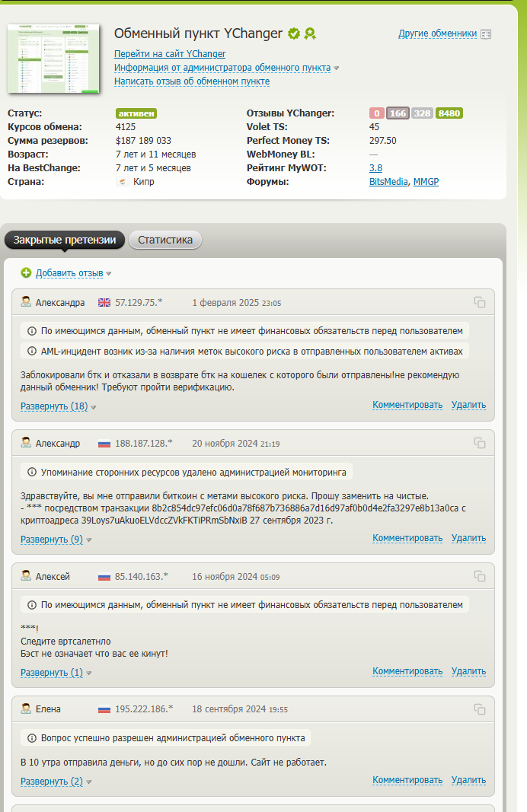Click the user avatar icon beside Алексей
Viewport: 527px width, 812px height.
(x=26, y=576)
